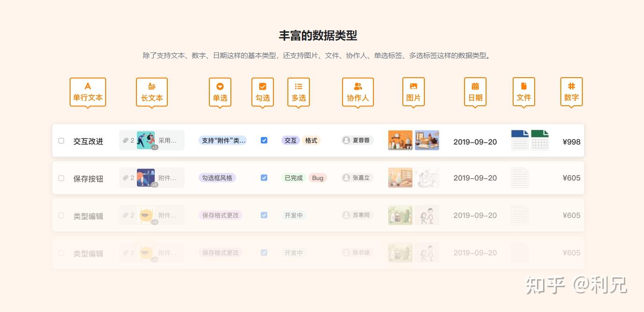Select the 多选 multi-select list icon

(298, 87)
